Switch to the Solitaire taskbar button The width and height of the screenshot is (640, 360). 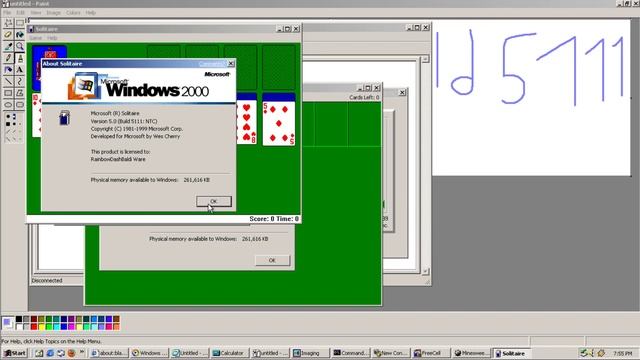(x=512, y=353)
